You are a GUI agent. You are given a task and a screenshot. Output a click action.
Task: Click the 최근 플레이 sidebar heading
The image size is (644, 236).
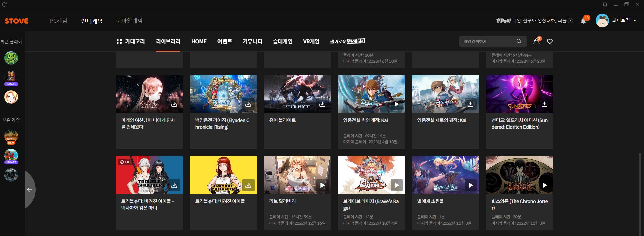click(x=11, y=42)
